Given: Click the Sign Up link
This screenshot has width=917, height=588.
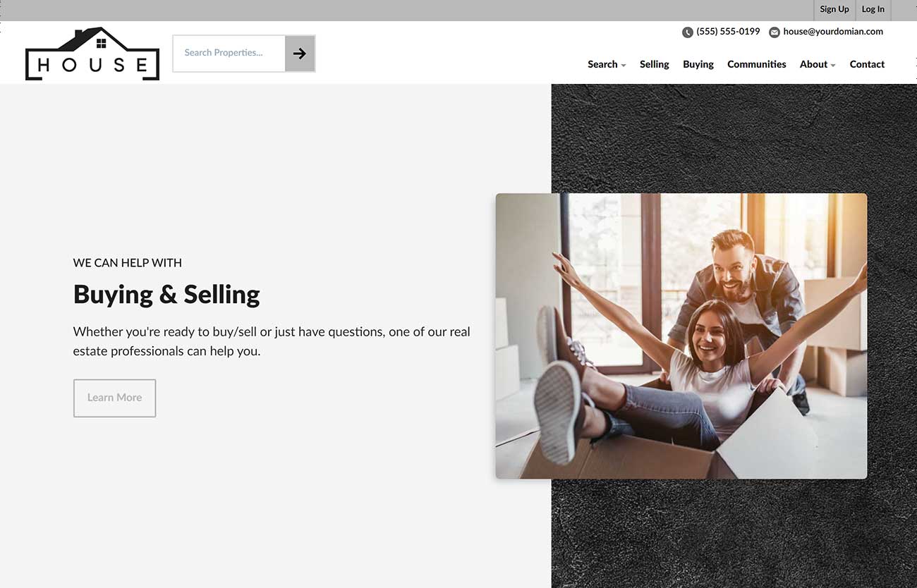Looking at the screenshot, I should click(834, 9).
